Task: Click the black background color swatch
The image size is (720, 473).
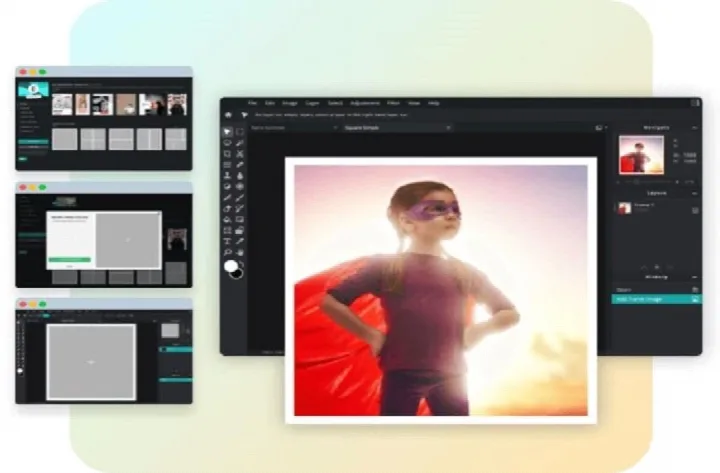Action: pos(237,274)
